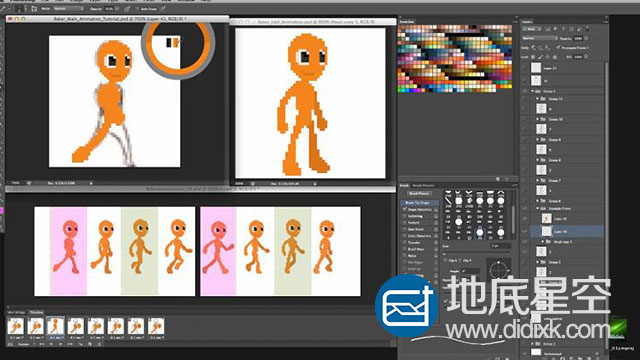640x360 pixels.
Task: Toggle the Shape Dynamics checkbox
Action: 404,209
